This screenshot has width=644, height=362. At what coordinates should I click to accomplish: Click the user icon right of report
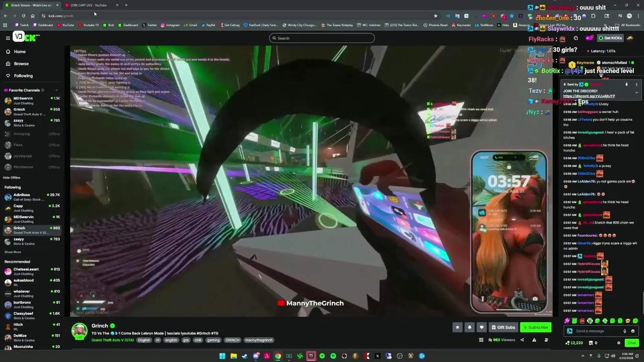546,340
